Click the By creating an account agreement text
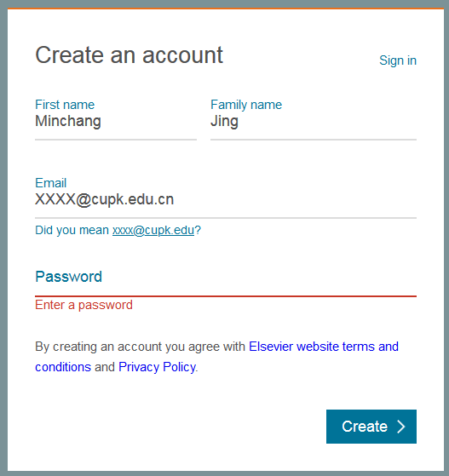Viewport: 449px width, 476px height. click(x=140, y=347)
